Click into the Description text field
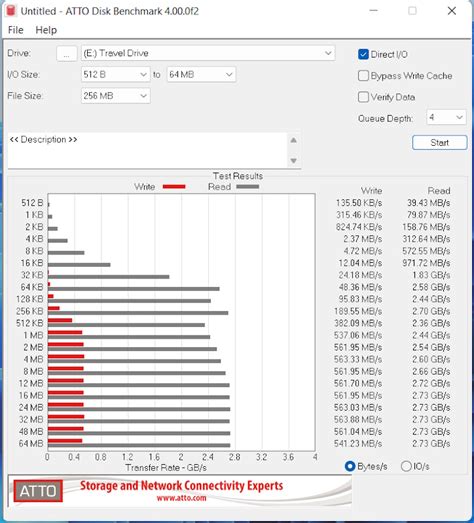This screenshot has height=523, width=474. pyautogui.click(x=147, y=150)
